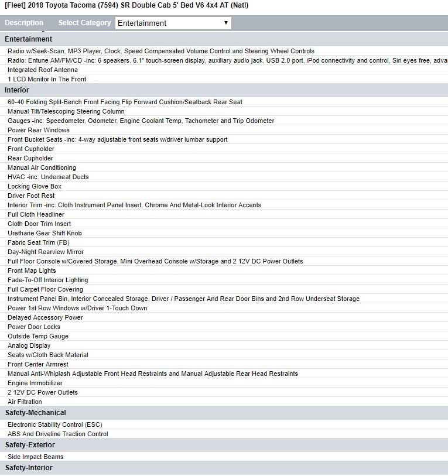Click the Front Map Lights row
The width and height of the screenshot is (448, 476).
[x=224, y=270]
